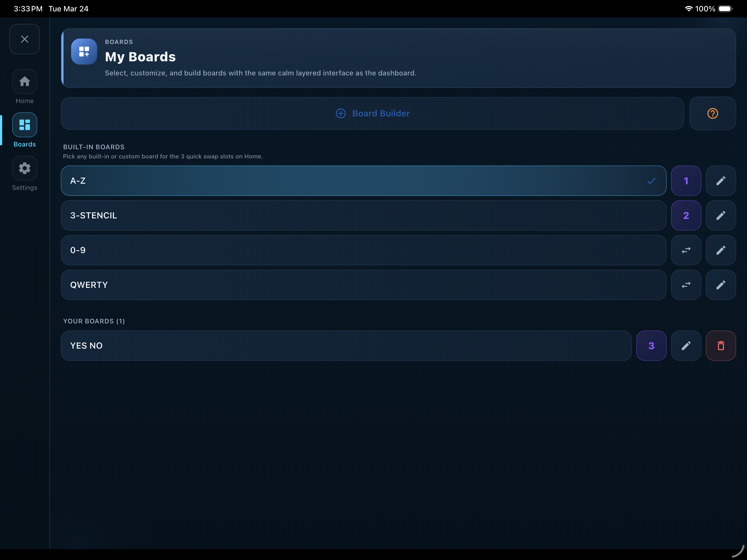Assign 0-9 board to a swap slot
Viewport: 747px width, 560px height.
coord(686,250)
